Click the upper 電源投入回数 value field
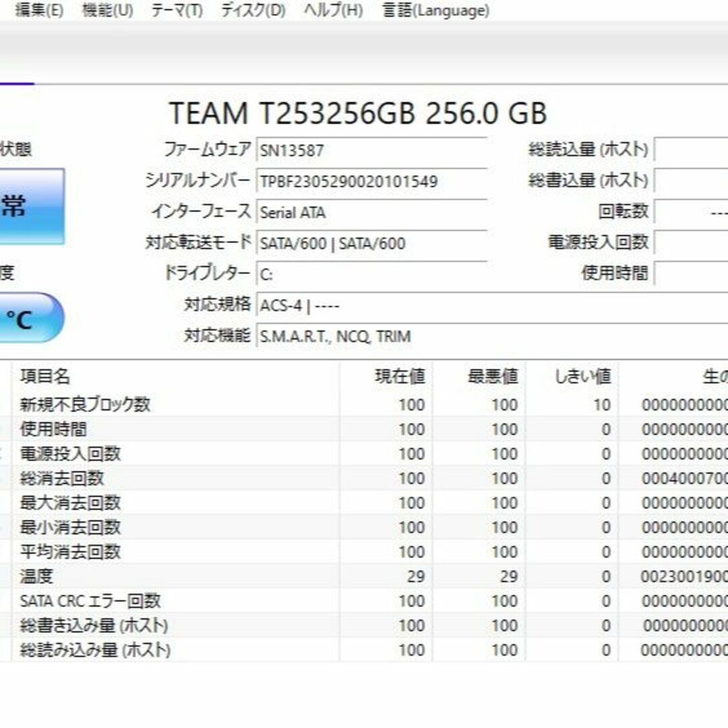Screen dimensions: 728x728 tap(691, 243)
